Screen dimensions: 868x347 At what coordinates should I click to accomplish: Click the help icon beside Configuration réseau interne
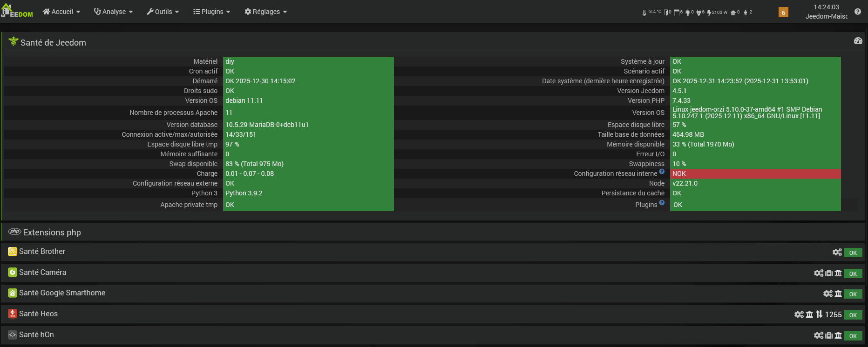[662, 172]
